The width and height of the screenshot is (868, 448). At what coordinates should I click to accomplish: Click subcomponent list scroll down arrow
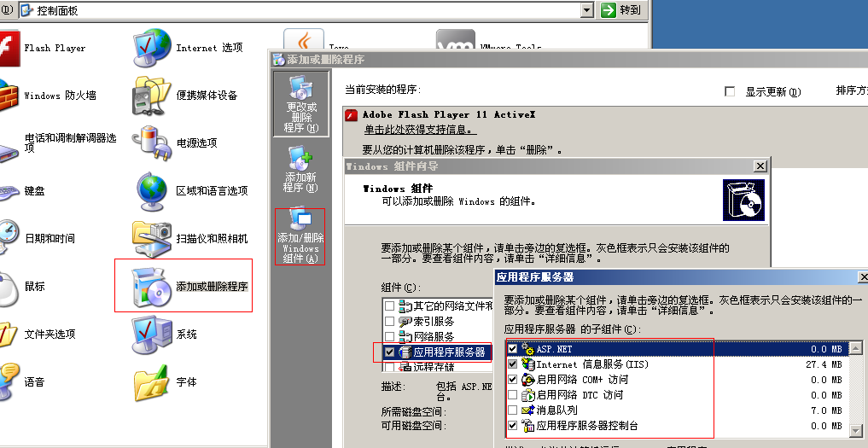click(856, 430)
